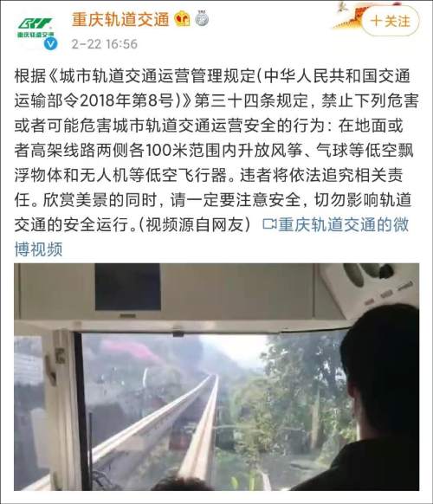Screen dimensions: 433x504
Task: Open the 重庆轨道交通 account name
Action: coord(120,19)
